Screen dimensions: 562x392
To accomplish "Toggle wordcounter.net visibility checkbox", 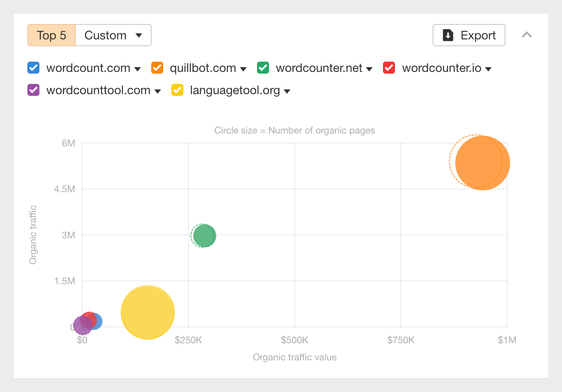I will coord(263,68).
